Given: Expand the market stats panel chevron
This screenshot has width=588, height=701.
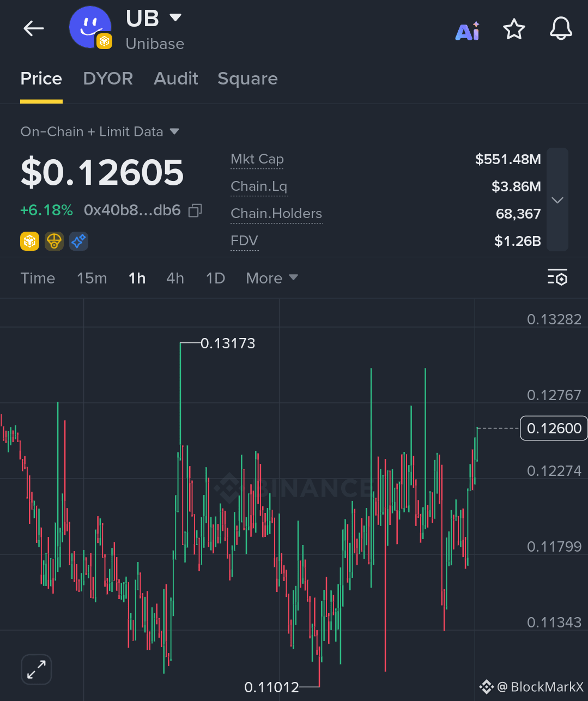Looking at the screenshot, I should coord(557,200).
